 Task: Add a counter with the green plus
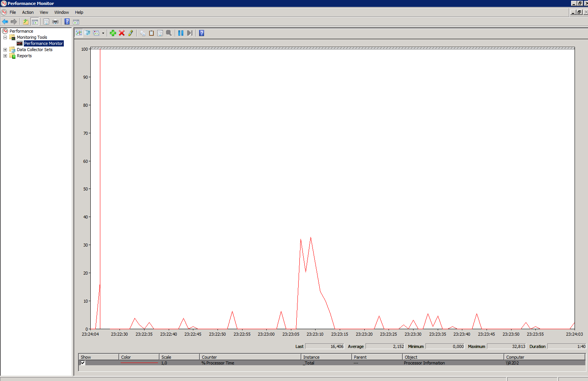[x=113, y=33]
